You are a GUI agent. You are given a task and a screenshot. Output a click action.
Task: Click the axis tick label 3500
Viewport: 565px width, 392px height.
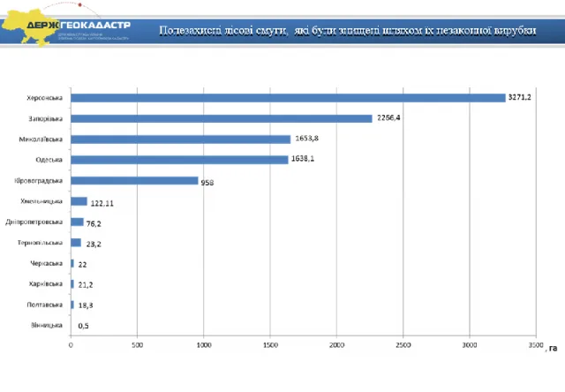click(x=536, y=345)
